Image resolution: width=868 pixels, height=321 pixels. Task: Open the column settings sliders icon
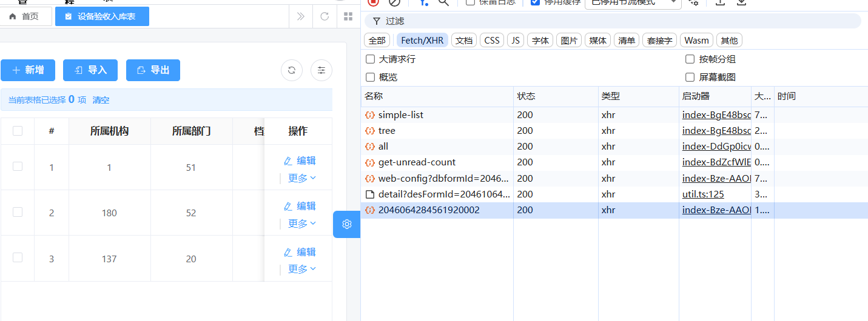click(321, 70)
